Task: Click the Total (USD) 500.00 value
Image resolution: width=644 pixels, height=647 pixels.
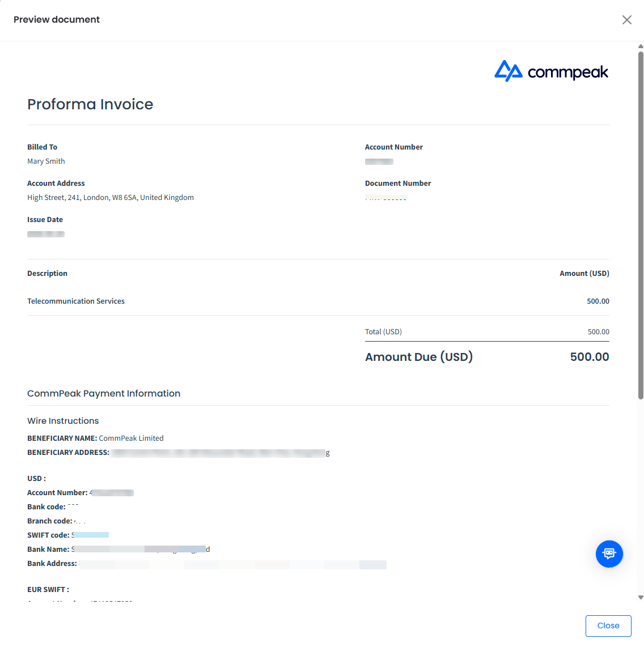Action: click(598, 332)
